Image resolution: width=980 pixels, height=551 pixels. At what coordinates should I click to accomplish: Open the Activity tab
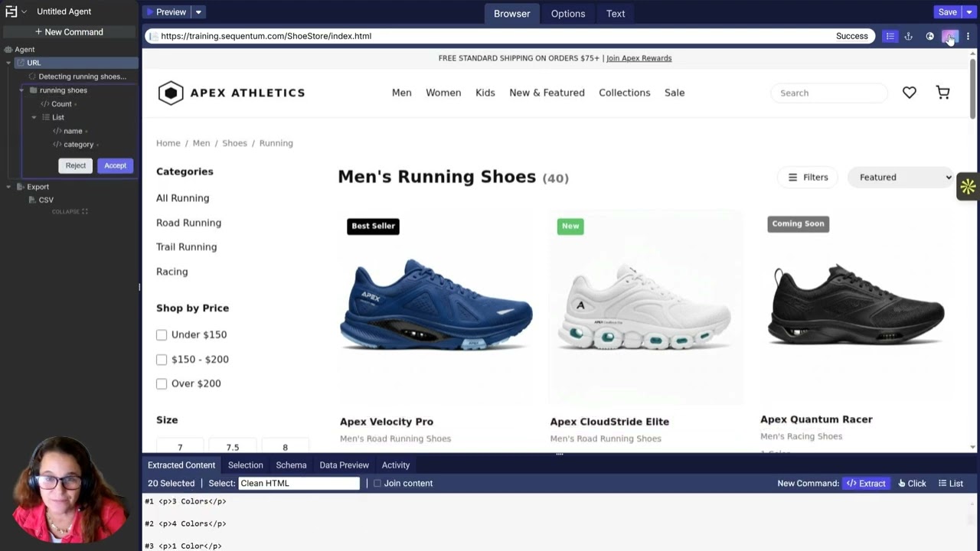click(x=396, y=465)
